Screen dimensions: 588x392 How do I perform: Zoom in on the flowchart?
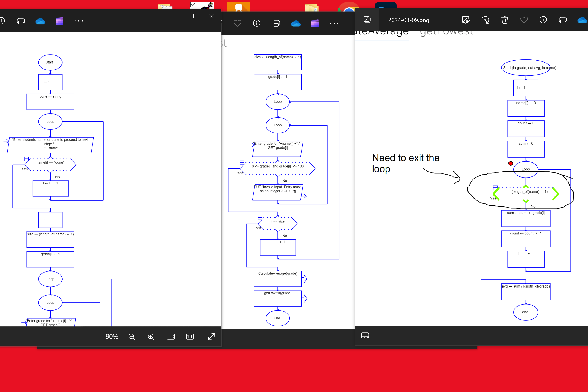151,337
